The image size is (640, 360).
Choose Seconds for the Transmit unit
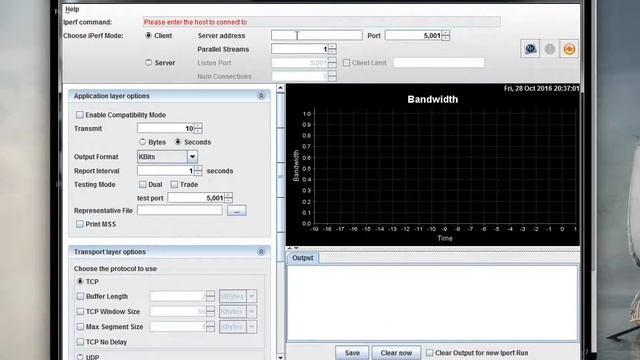pos(178,142)
